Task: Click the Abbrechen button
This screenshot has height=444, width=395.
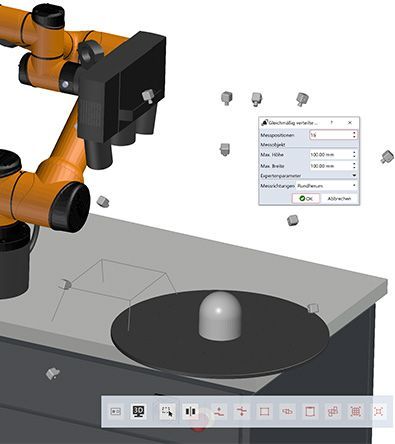Action: (339, 198)
